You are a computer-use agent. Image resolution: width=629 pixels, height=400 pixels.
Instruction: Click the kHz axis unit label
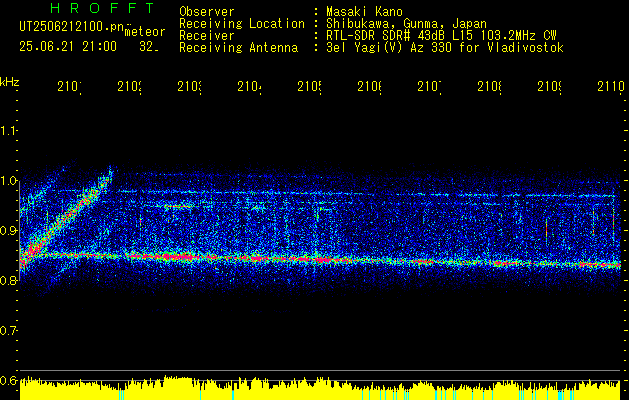click(10, 82)
